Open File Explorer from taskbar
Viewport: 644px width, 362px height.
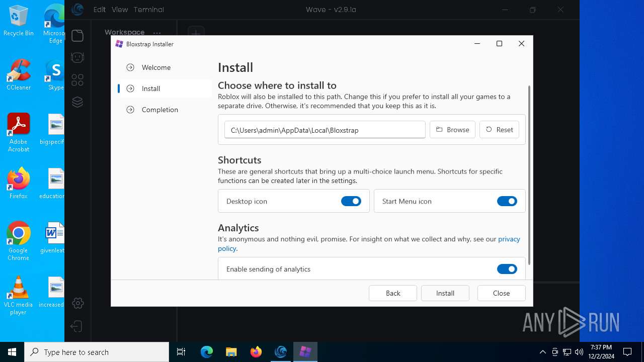(x=231, y=352)
